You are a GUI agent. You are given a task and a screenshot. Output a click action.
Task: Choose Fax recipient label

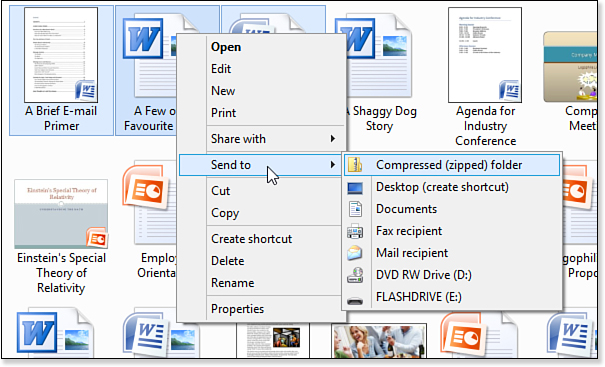[409, 231]
